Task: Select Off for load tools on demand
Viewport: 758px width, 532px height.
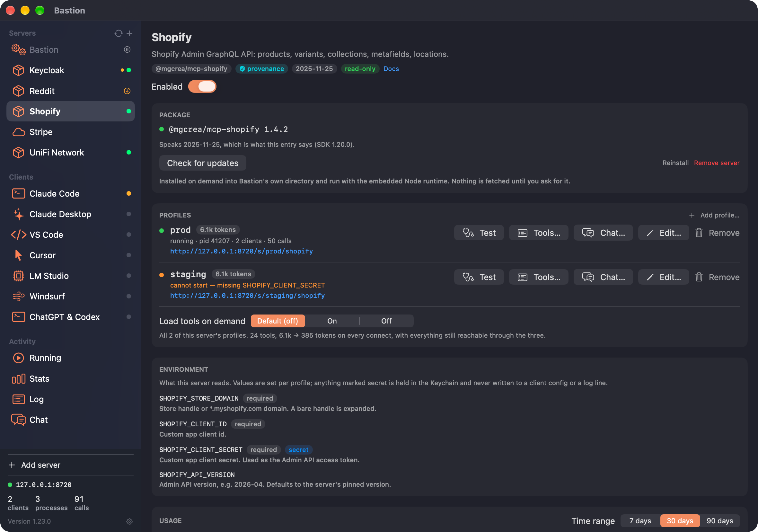Action: (386, 321)
